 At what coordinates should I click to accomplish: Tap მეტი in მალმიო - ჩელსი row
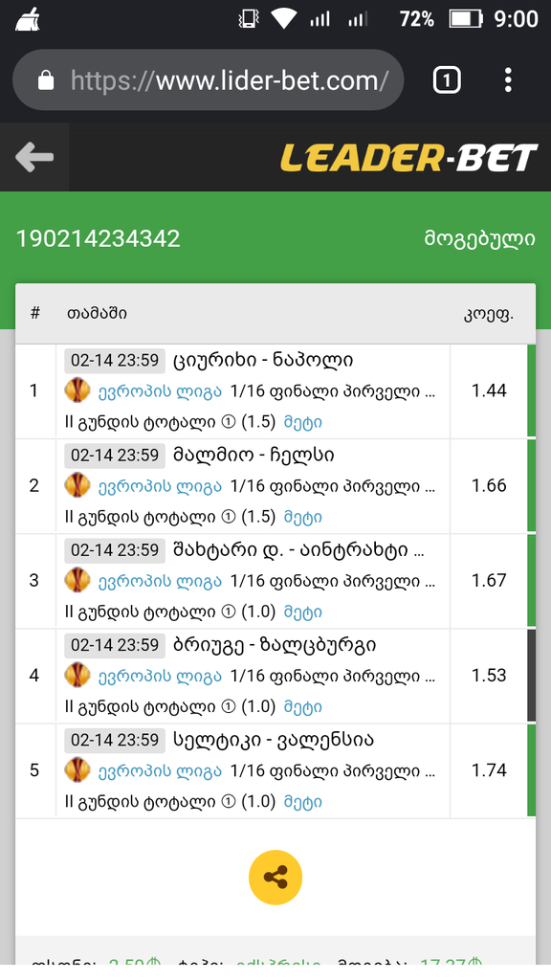point(303,518)
